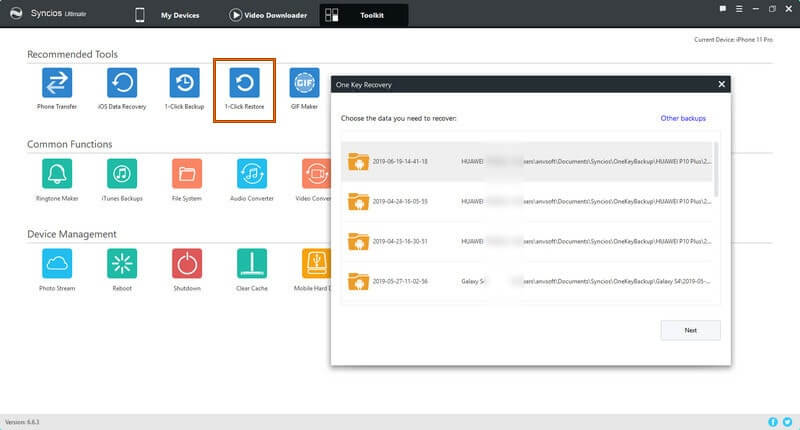Image resolution: width=800 pixels, height=430 pixels.
Task: Open the File System tool
Action: 187,173
